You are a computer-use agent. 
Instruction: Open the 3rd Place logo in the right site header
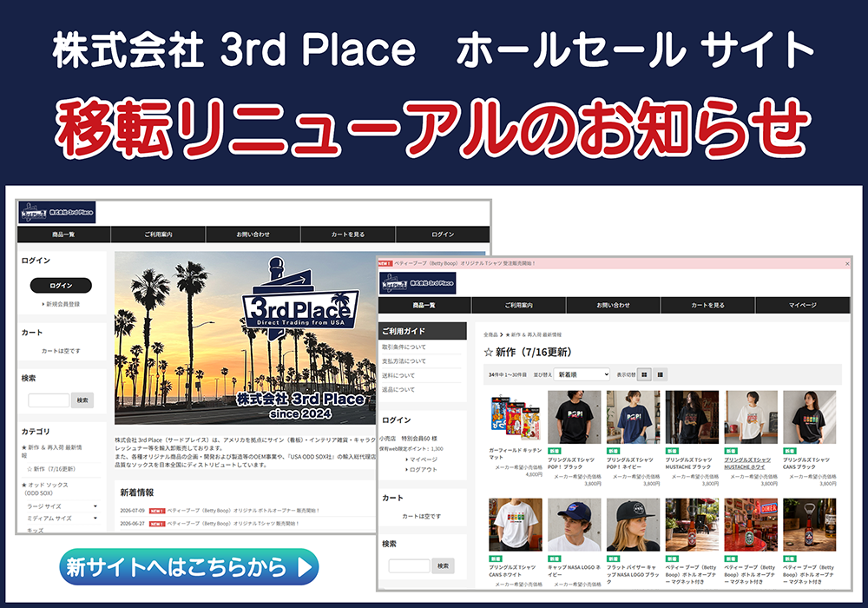pos(418,283)
